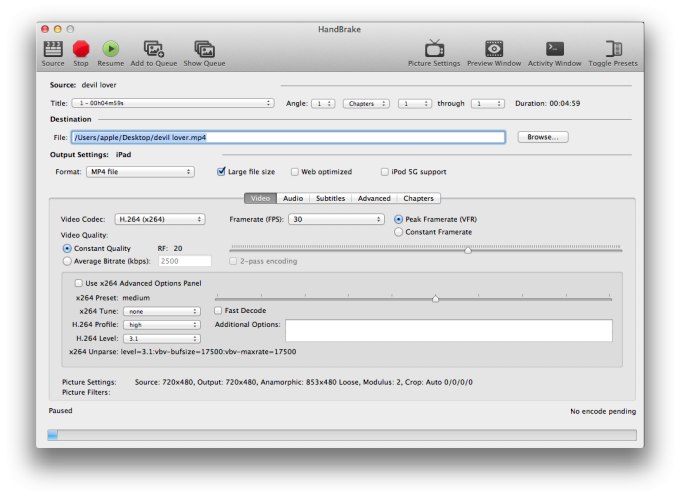Open Picture Settings
This screenshot has height=498, width=680.
point(434,53)
